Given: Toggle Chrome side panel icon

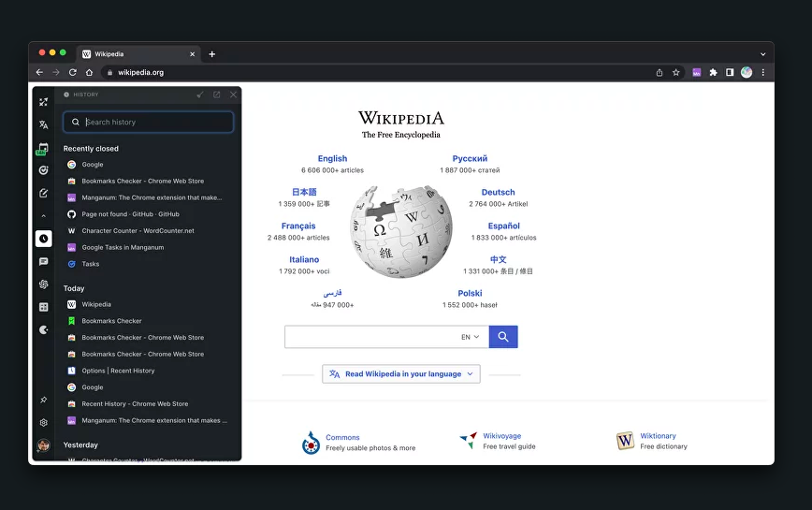Looking at the screenshot, I should [x=730, y=72].
